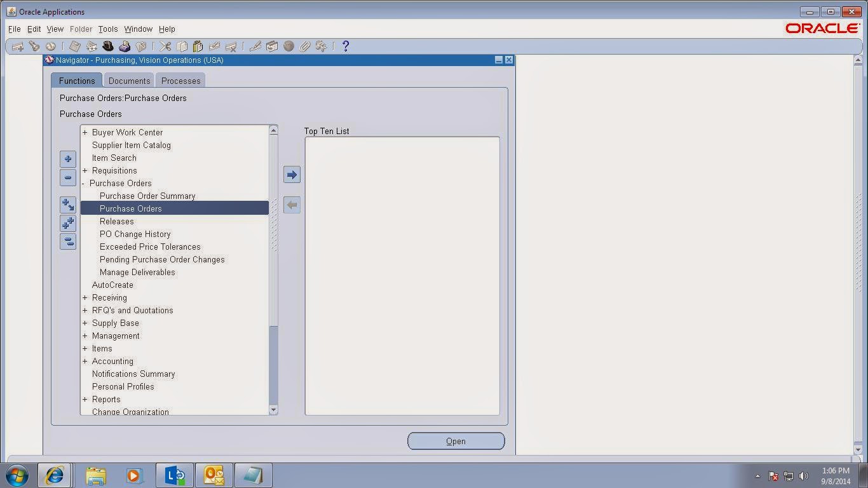Collapse the Purchase Orders tree node
Image resolution: width=868 pixels, height=488 pixels.
point(85,183)
